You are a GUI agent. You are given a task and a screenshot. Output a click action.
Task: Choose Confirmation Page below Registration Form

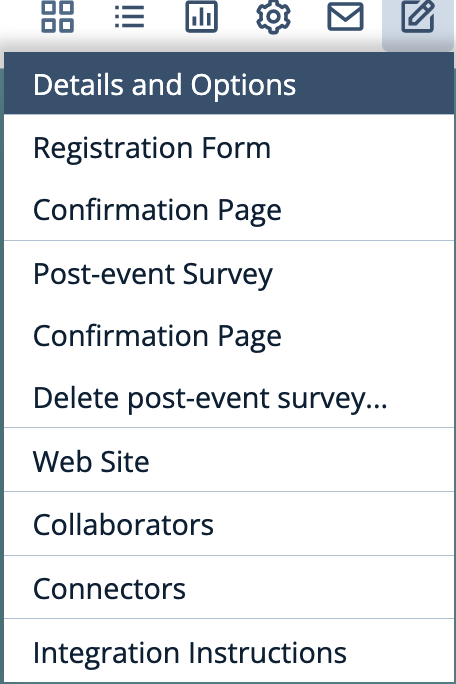[x=229, y=210]
